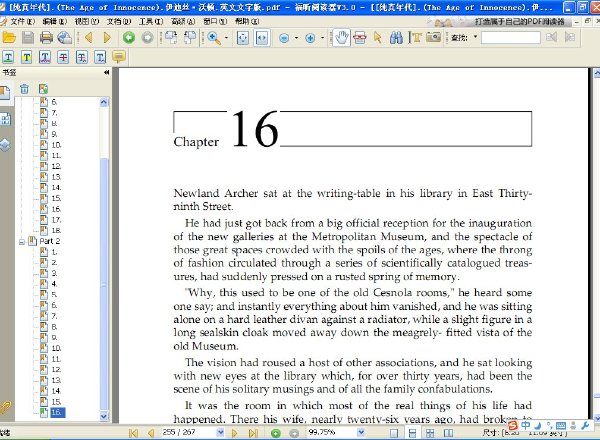This screenshot has width=600, height=440.
Task: Select bookmark 16. highlighted under Part 2
Action: (x=57, y=412)
